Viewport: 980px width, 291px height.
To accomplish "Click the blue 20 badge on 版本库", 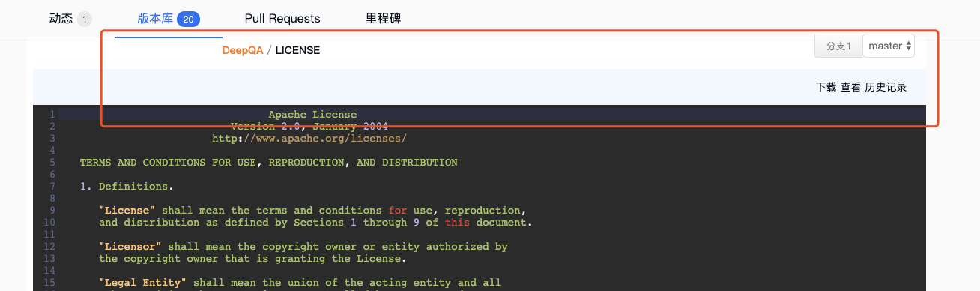I will pyautogui.click(x=188, y=19).
